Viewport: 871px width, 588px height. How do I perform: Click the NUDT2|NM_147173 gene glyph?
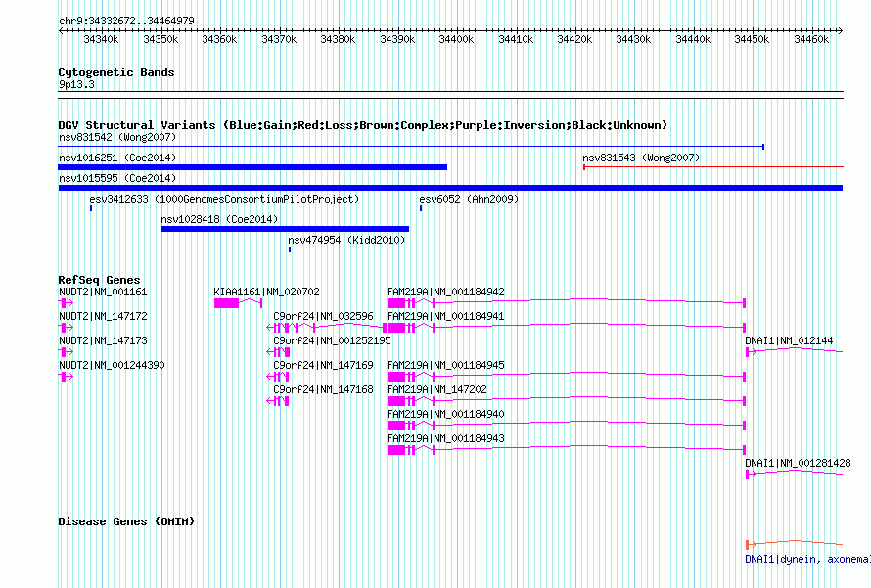66,352
